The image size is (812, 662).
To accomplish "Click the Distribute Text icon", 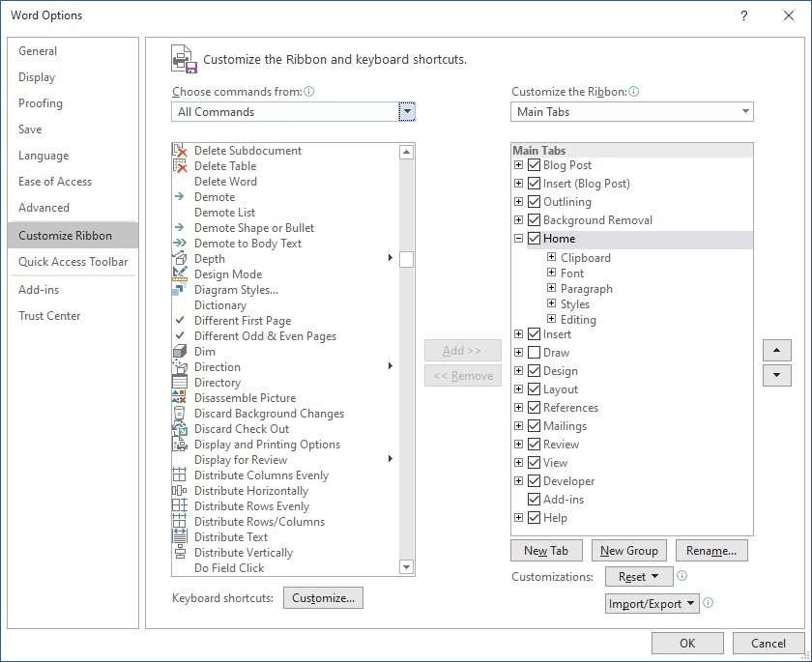I will click(179, 536).
